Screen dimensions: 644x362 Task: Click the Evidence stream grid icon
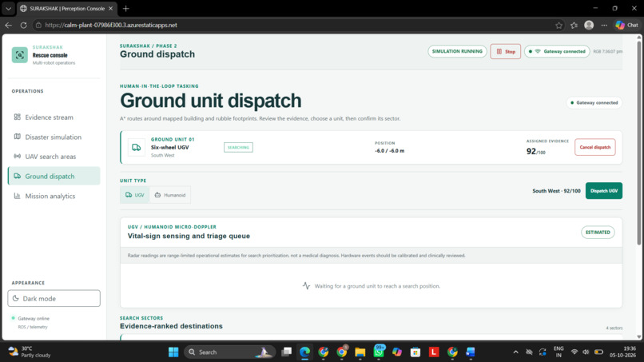(18, 117)
